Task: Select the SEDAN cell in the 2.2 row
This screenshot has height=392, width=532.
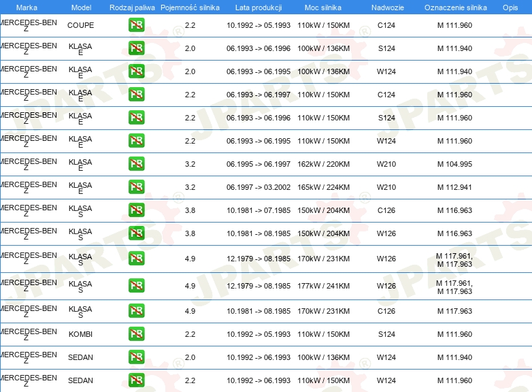Action: point(80,380)
